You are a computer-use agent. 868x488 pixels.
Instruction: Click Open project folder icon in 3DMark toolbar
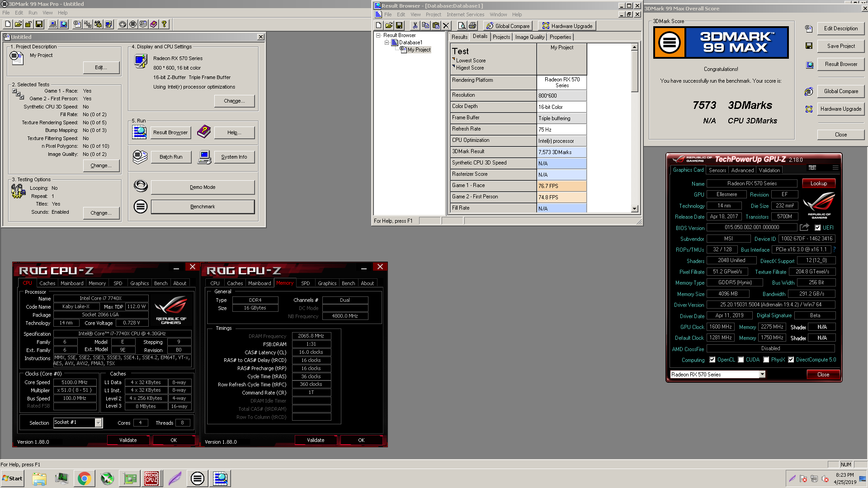18,24
